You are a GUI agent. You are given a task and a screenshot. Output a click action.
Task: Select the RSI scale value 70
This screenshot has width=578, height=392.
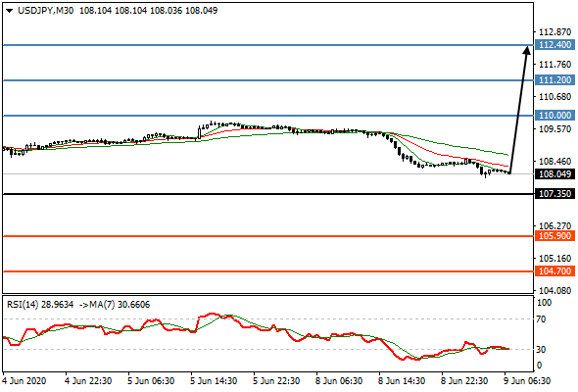pyautogui.click(x=541, y=319)
